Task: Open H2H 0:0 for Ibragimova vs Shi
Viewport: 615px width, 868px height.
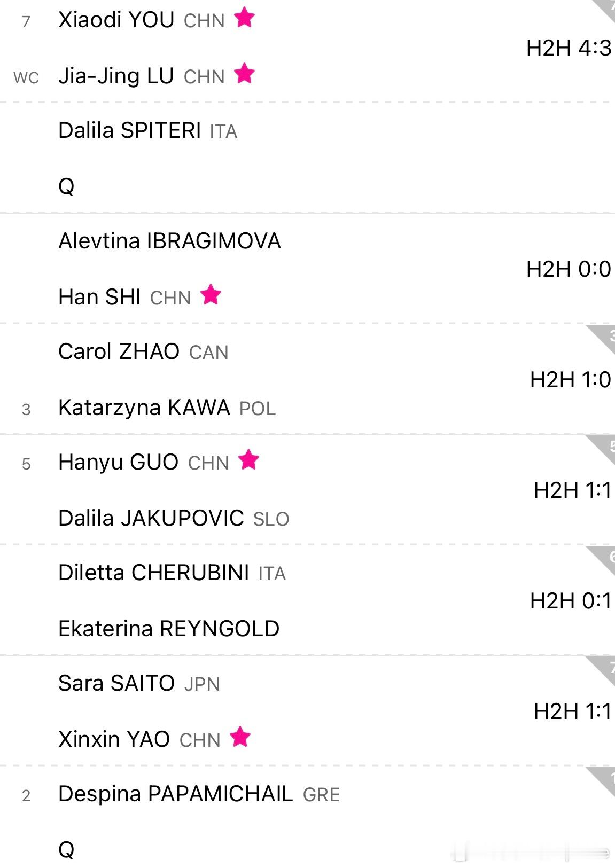Action: pos(569,269)
